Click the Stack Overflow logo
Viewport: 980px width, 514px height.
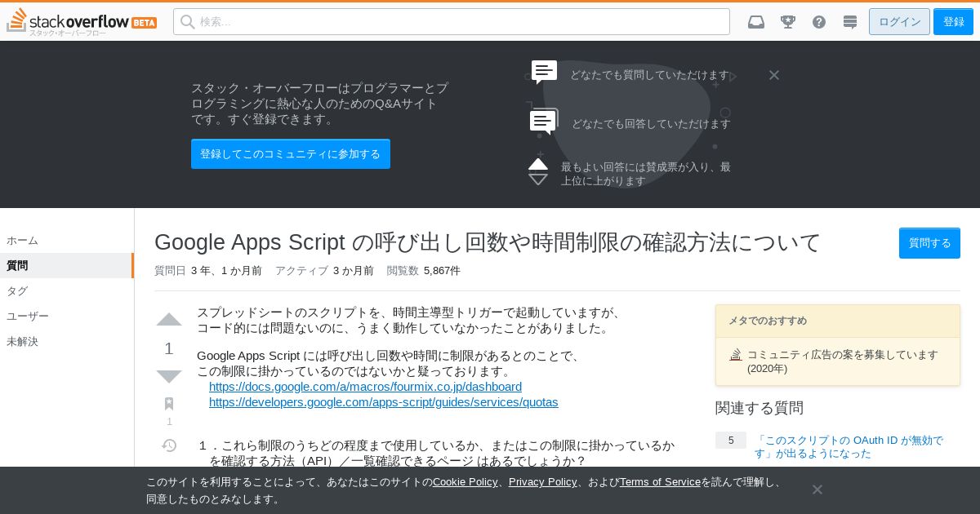coord(82,22)
